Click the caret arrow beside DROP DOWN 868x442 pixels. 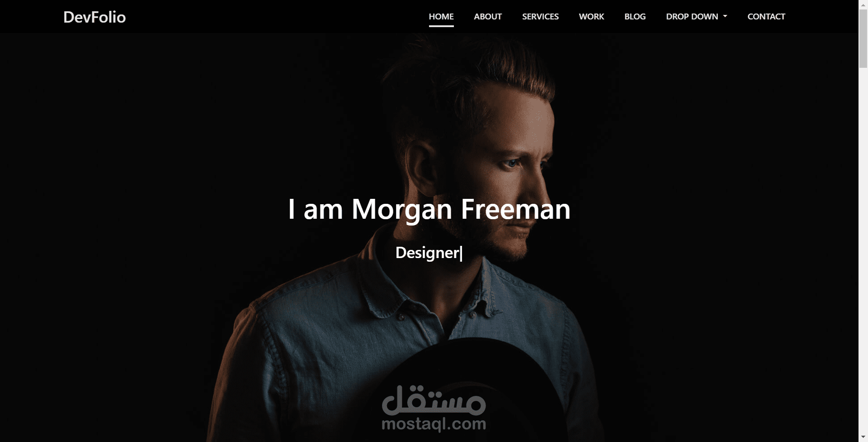point(725,16)
